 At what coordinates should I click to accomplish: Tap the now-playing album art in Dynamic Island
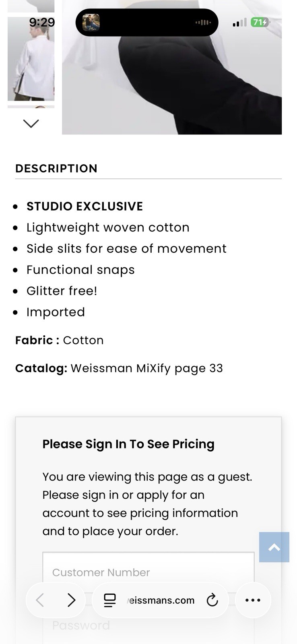91,23
